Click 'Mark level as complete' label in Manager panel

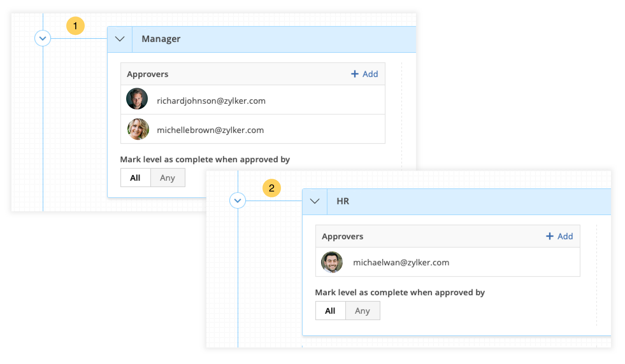205,159
